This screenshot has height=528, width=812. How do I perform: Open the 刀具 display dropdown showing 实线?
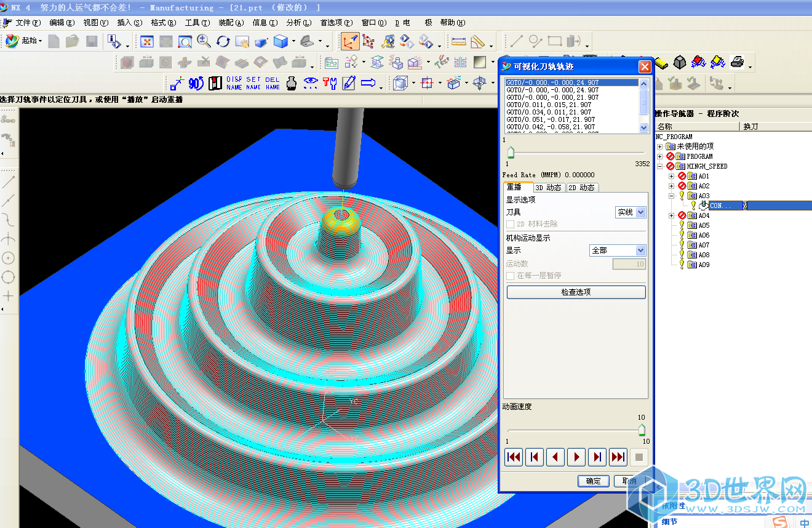631,212
